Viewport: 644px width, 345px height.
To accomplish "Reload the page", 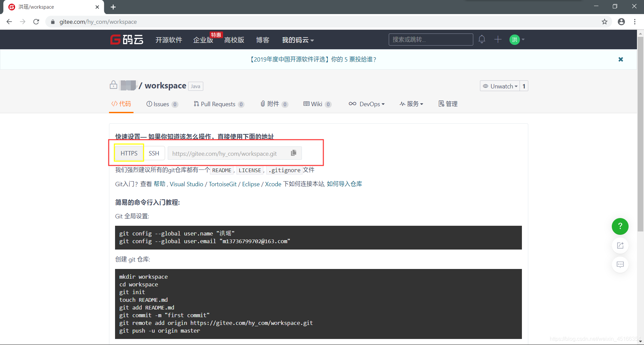I will pos(36,22).
